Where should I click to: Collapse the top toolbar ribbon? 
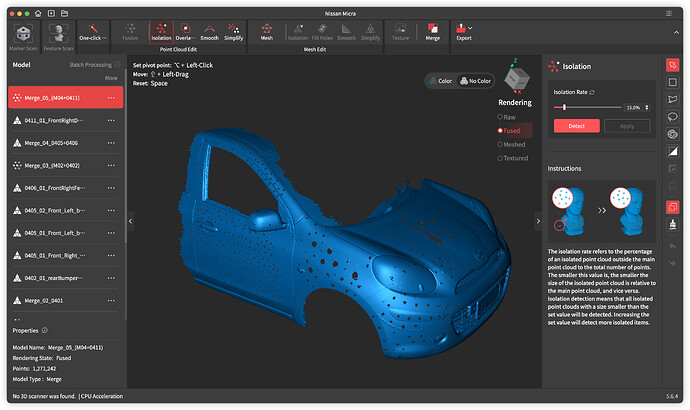click(676, 33)
